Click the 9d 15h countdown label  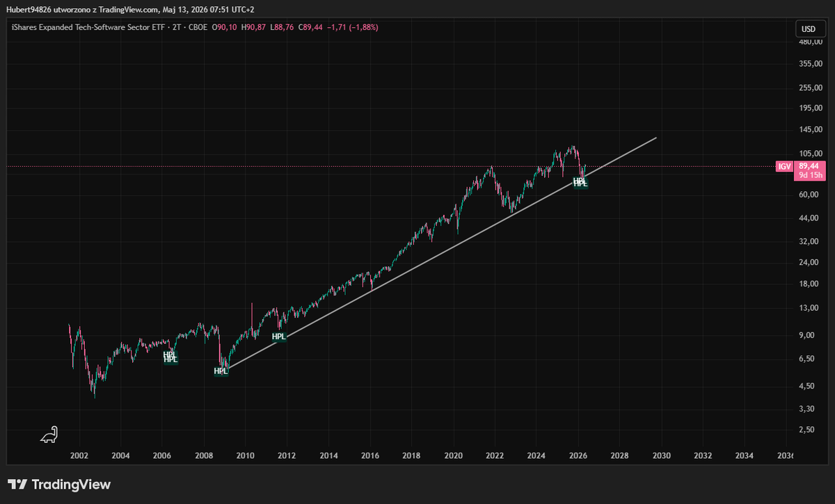tap(811, 175)
